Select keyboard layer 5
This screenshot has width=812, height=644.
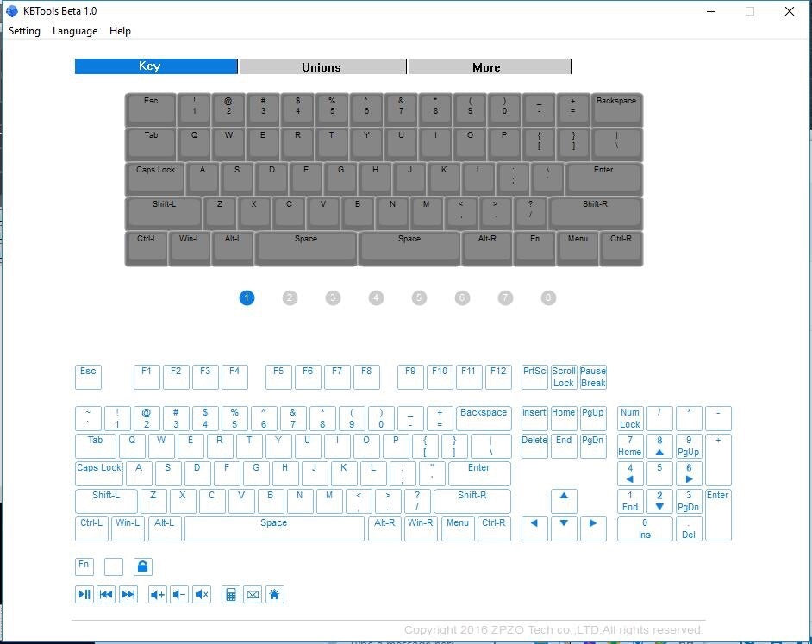tap(419, 297)
